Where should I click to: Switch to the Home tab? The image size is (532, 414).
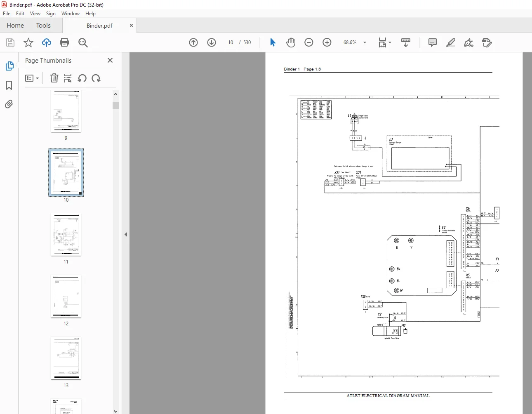(15, 26)
